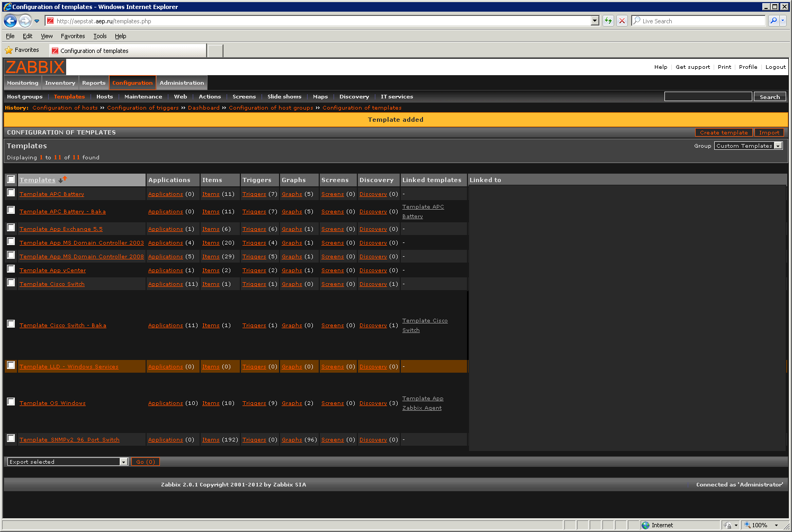Click the Zabbix search input field
The image size is (792, 532).
coord(708,96)
